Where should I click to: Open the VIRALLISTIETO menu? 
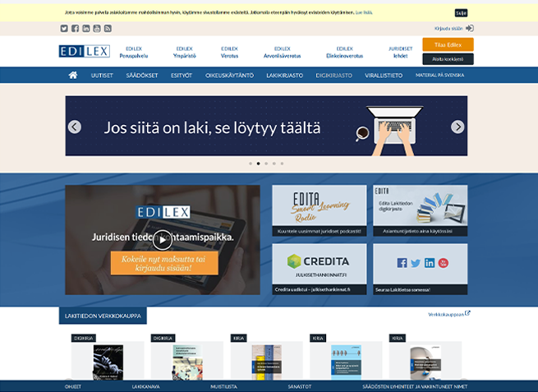384,75
